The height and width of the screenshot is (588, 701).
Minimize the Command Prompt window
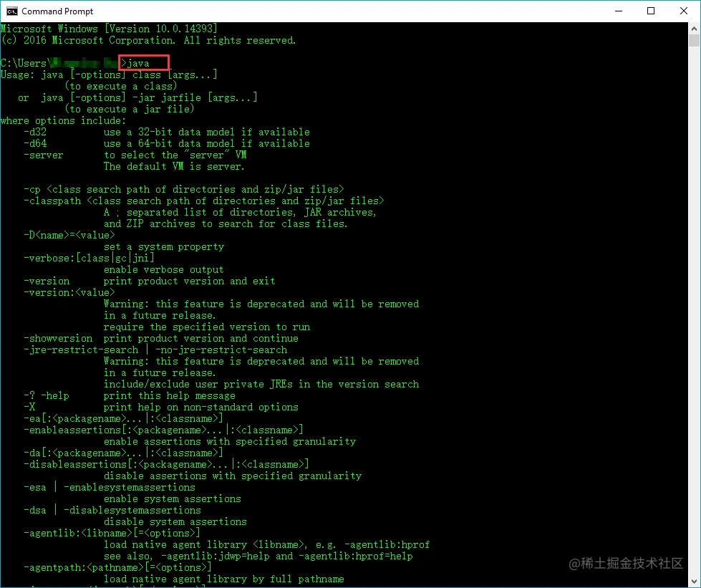[x=618, y=11]
